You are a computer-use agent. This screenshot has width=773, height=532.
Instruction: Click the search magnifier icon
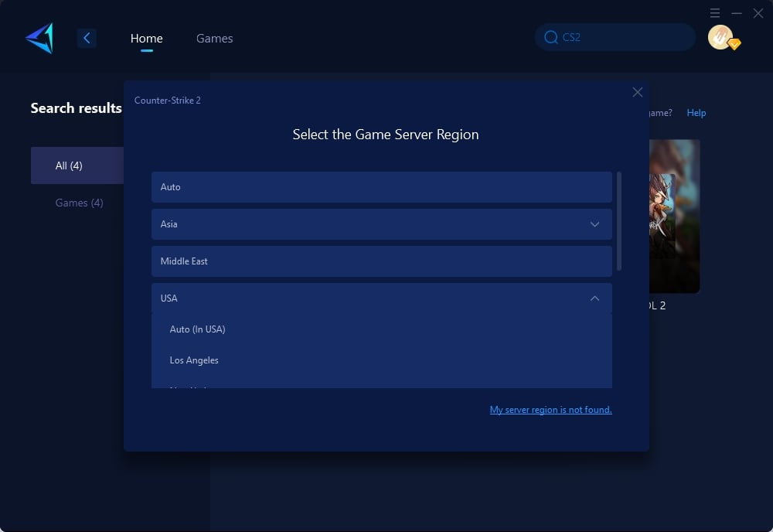[x=550, y=37]
